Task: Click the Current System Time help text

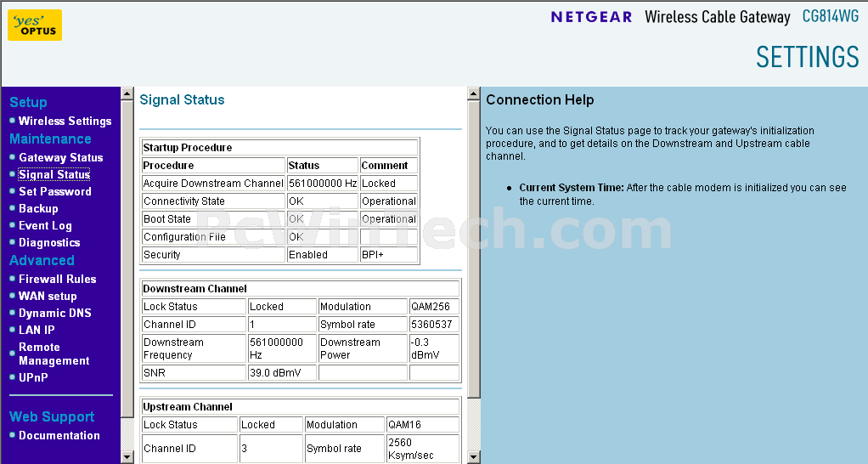Action: [x=683, y=195]
